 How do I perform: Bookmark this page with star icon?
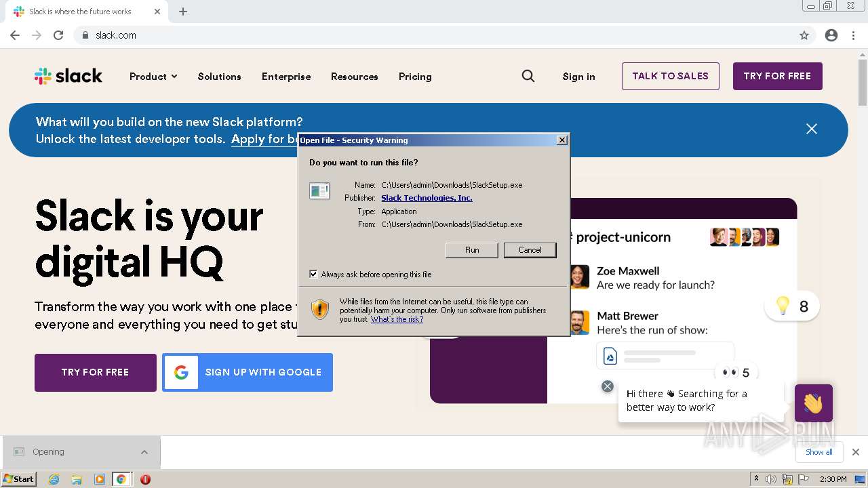[x=804, y=35]
